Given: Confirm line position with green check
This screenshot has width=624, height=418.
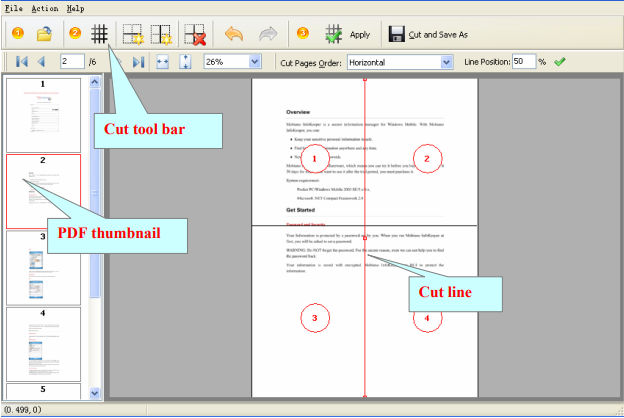Looking at the screenshot, I should coord(560,62).
